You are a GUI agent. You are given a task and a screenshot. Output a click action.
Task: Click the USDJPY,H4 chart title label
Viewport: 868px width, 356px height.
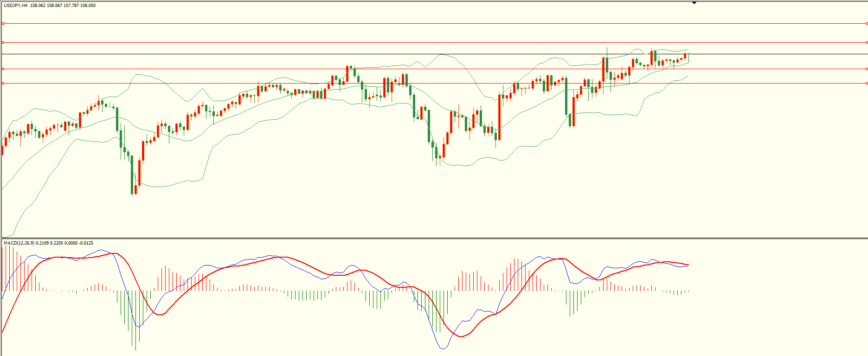click(x=15, y=6)
